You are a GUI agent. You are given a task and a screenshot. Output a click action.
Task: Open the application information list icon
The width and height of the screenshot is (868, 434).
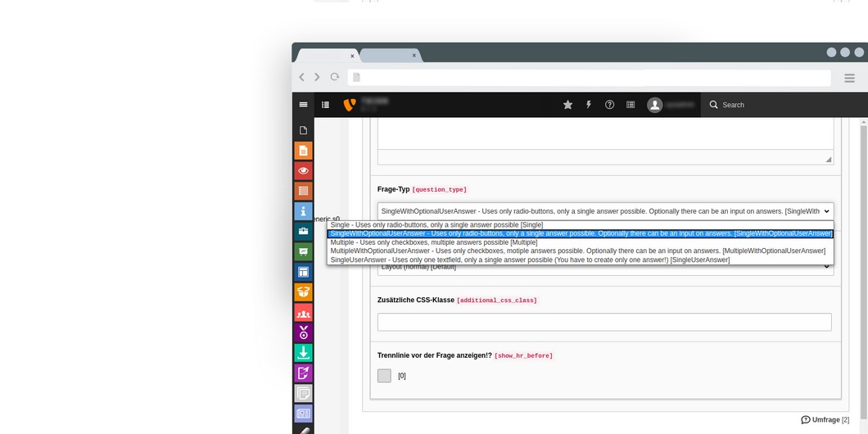[x=631, y=105]
